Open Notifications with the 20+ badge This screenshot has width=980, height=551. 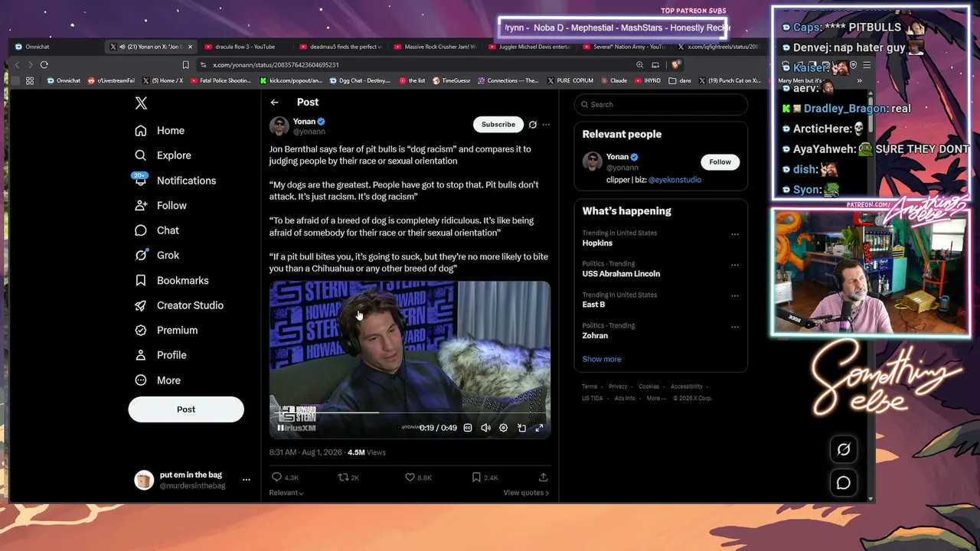[175, 181]
